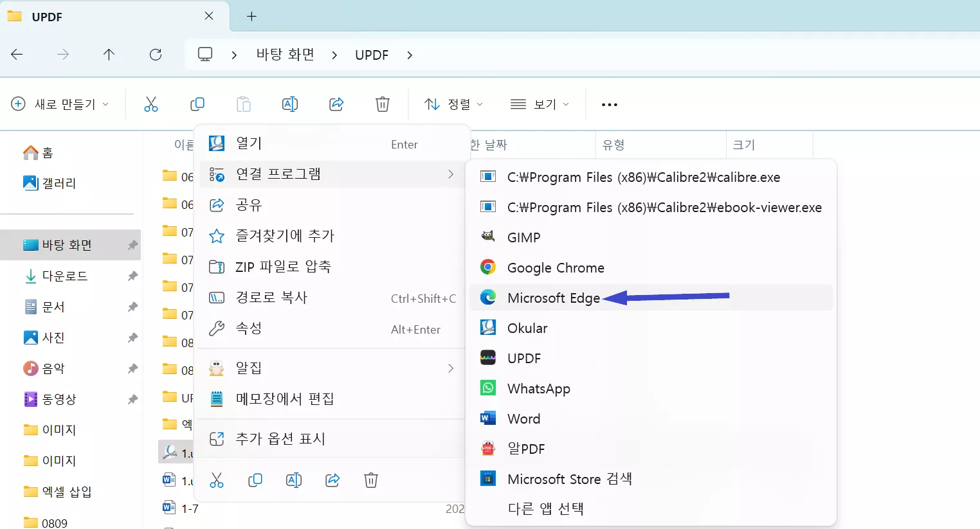Click the Rename icon in context menu bottom
The height and width of the screenshot is (529, 980).
(294, 480)
